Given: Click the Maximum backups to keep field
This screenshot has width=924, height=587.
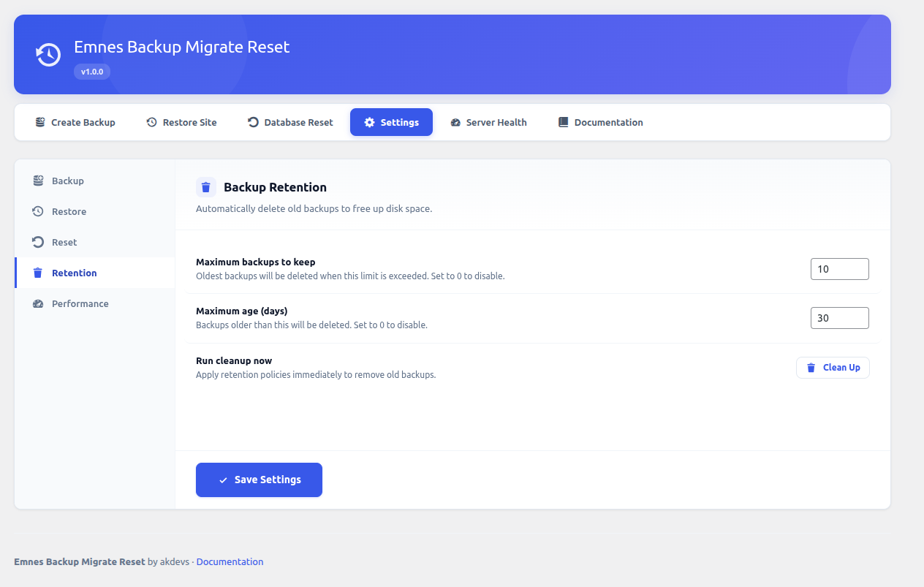Looking at the screenshot, I should coord(839,268).
